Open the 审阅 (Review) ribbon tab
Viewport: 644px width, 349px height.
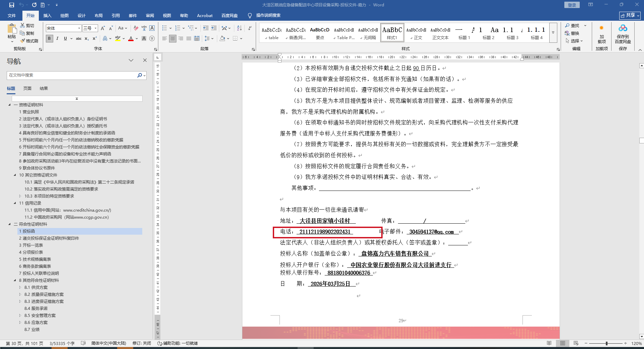click(x=150, y=15)
